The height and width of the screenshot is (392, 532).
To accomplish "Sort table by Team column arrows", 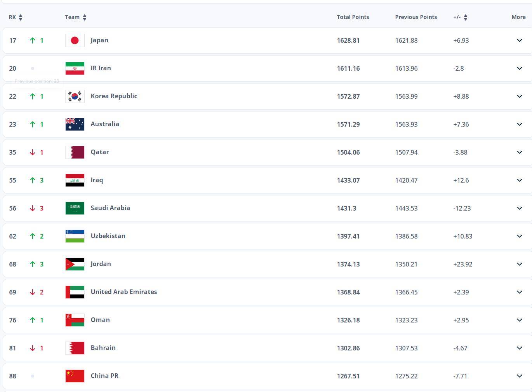I will [85, 17].
